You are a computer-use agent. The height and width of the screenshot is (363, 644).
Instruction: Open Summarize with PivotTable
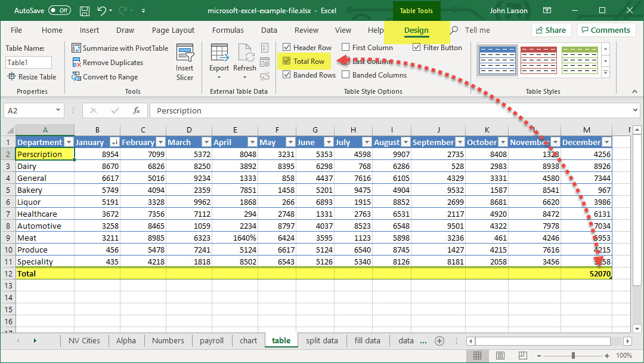pyautogui.click(x=120, y=48)
